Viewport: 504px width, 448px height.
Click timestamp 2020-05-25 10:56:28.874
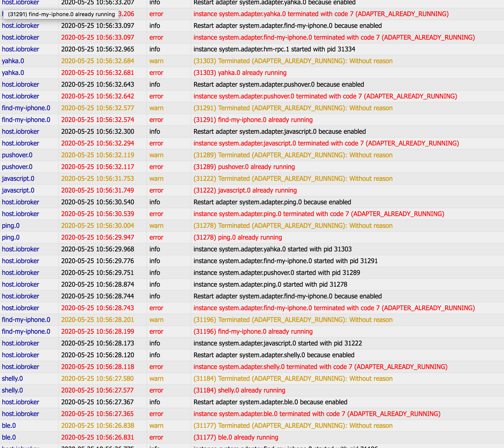[98, 284]
